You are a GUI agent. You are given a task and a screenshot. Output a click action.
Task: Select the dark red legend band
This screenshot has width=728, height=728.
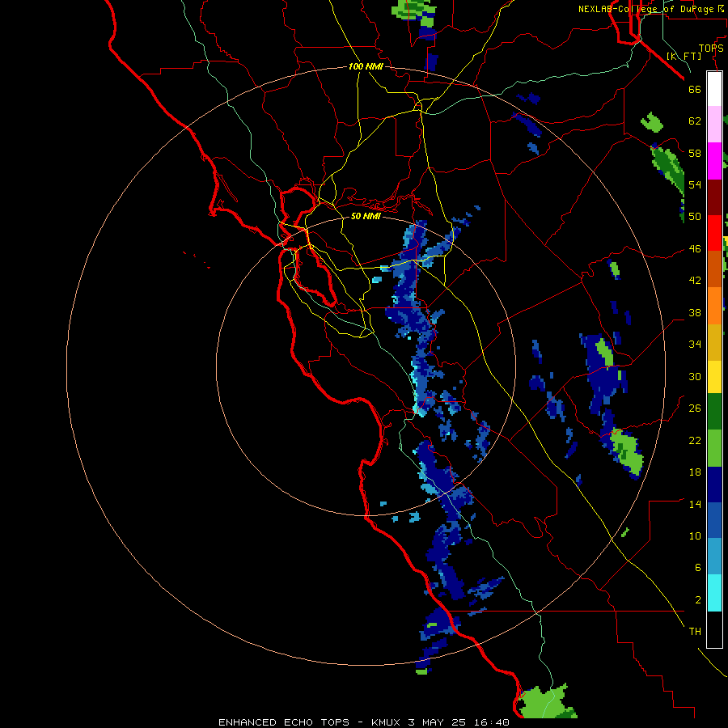(x=714, y=197)
